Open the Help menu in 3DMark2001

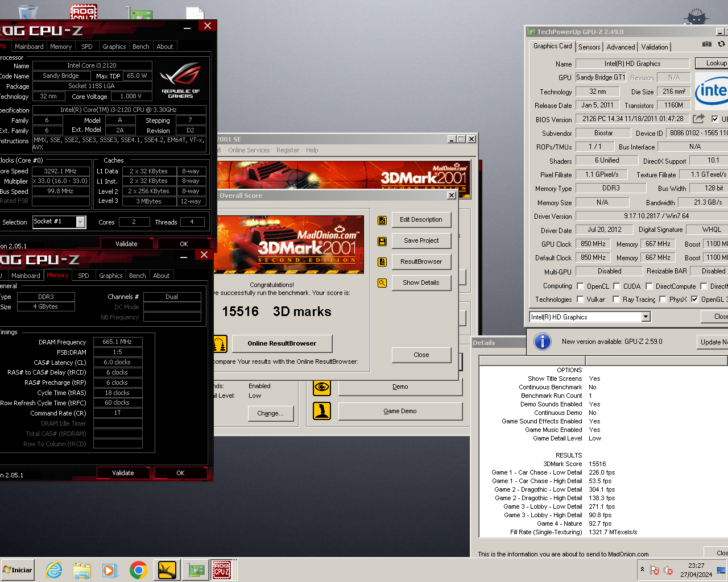tap(312, 150)
